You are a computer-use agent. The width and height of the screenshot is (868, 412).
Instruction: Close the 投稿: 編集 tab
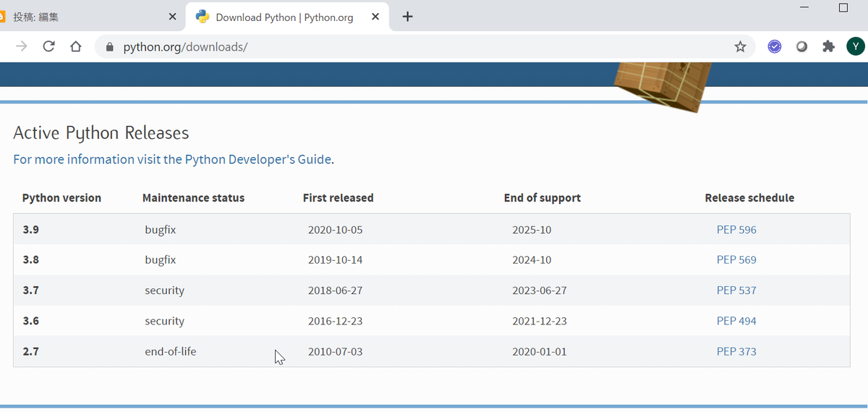click(172, 17)
